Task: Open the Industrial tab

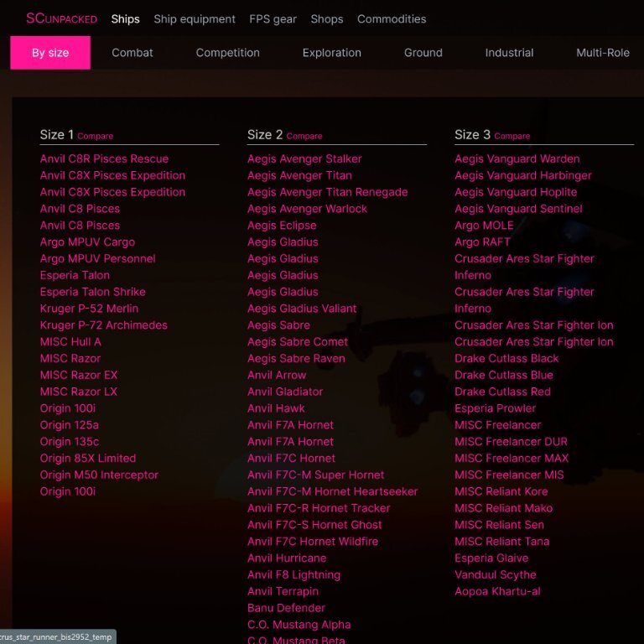Action: (509, 53)
